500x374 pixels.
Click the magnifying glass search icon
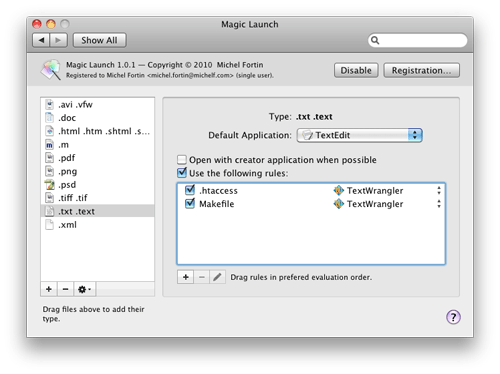coord(375,40)
